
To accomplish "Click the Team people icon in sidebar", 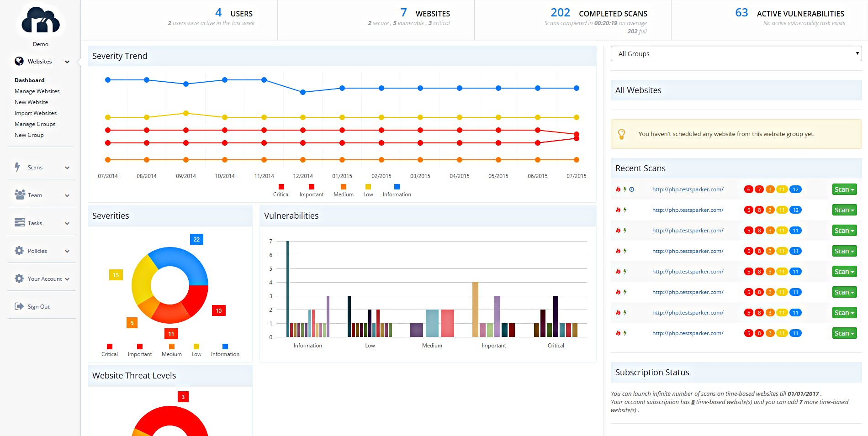I will 20,194.
